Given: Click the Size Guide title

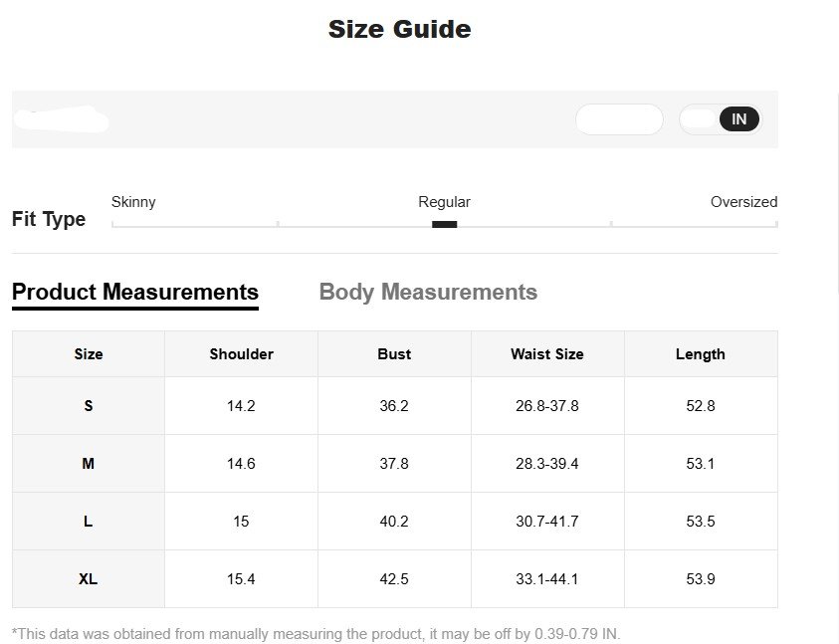Looking at the screenshot, I should tap(399, 30).
